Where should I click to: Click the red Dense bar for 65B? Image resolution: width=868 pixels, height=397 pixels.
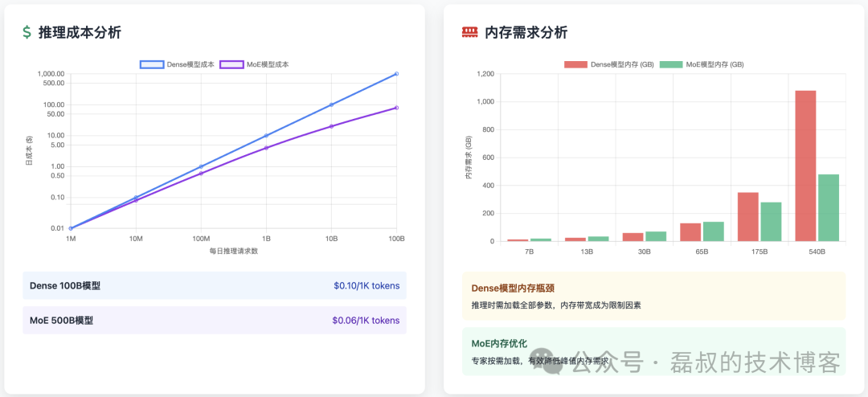(690, 232)
